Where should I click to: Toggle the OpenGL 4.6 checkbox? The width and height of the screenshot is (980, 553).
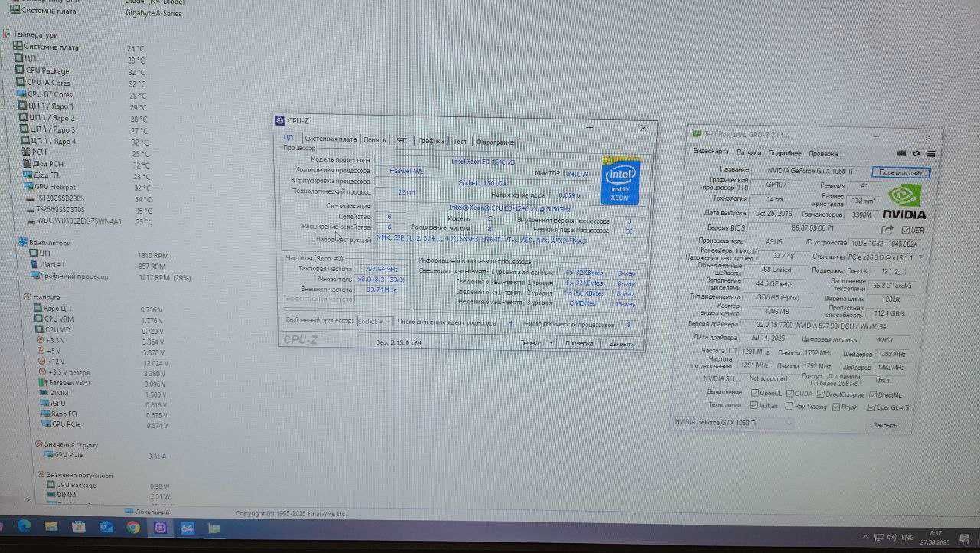(x=871, y=408)
